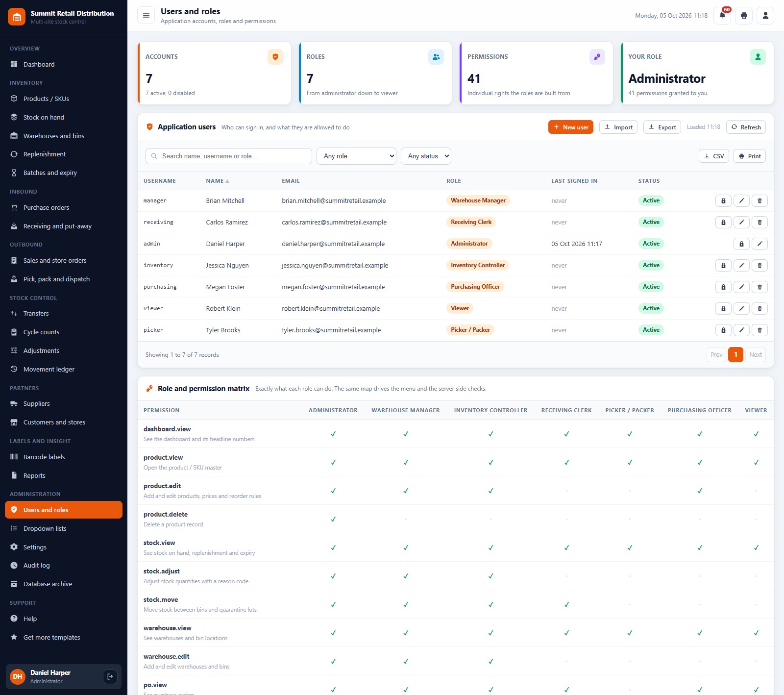Click the lock icon for Tyler Brooks

723,330
